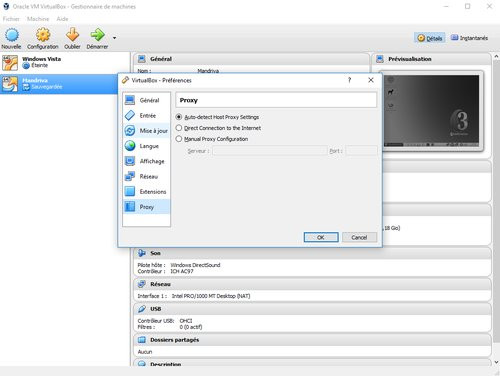Switch to Instantanés view button
Screen dimensions: 500x376
pos(469,38)
